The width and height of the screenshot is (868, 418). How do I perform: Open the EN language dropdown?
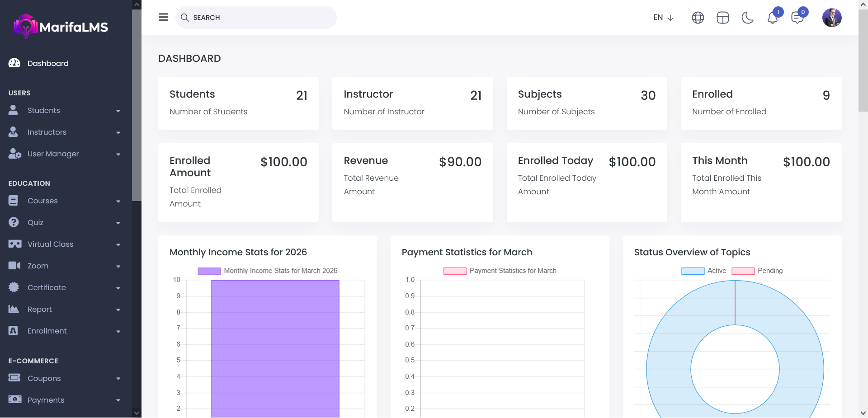point(663,18)
